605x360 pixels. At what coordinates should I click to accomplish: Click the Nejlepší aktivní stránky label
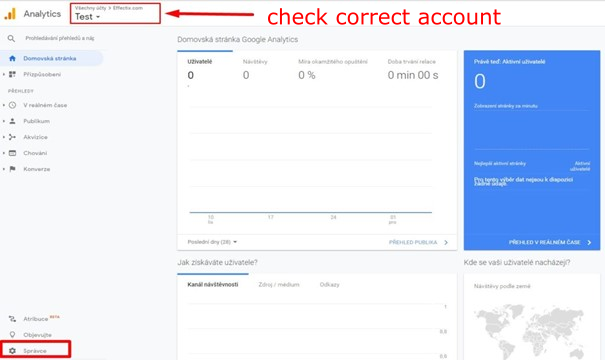tap(500, 163)
